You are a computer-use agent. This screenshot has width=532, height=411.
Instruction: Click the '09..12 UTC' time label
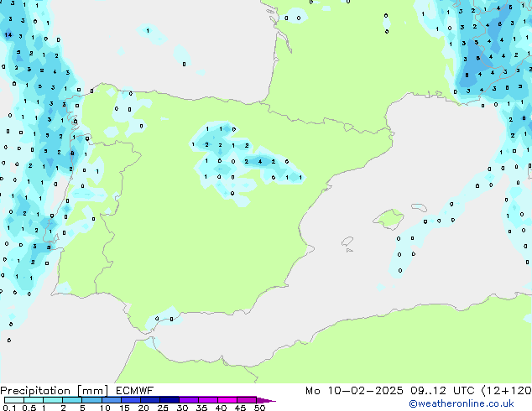tap(442, 391)
